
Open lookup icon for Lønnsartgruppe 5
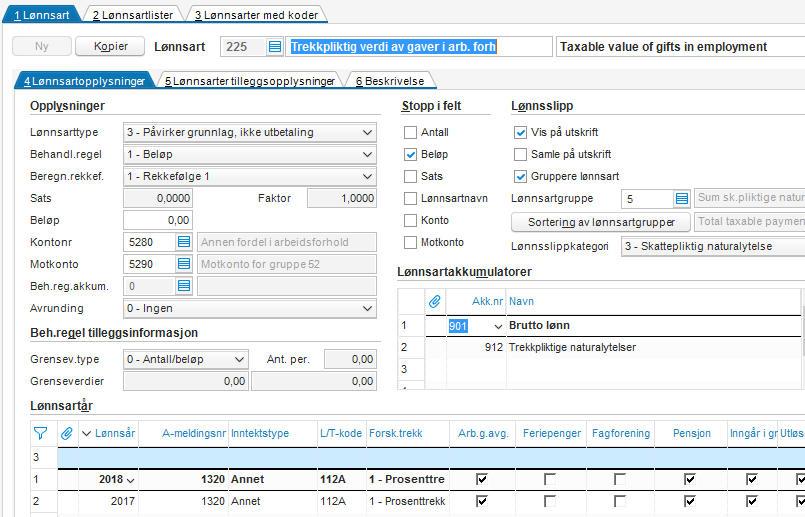coord(682,199)
